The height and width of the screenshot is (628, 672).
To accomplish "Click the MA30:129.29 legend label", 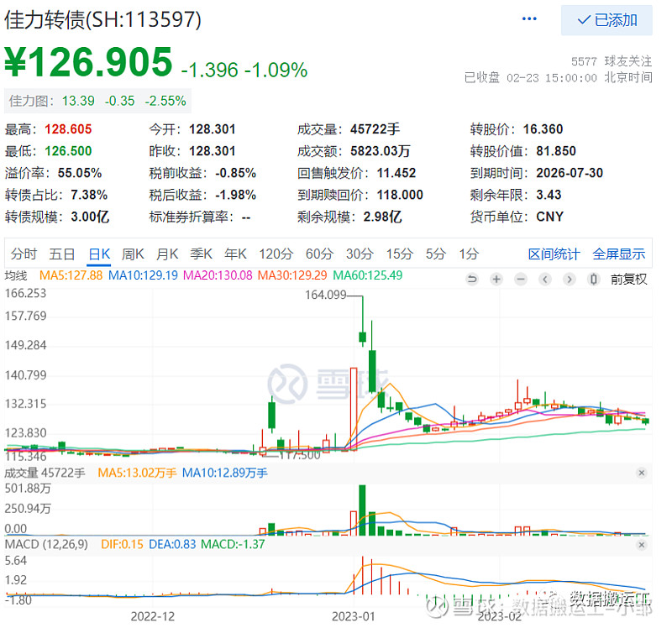I will pyautogui.click(x=292, y=275).
